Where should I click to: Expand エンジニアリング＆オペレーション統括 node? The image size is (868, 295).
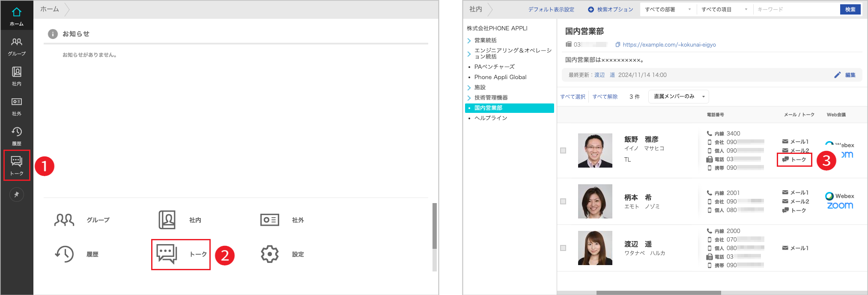[x=469, y=54]
